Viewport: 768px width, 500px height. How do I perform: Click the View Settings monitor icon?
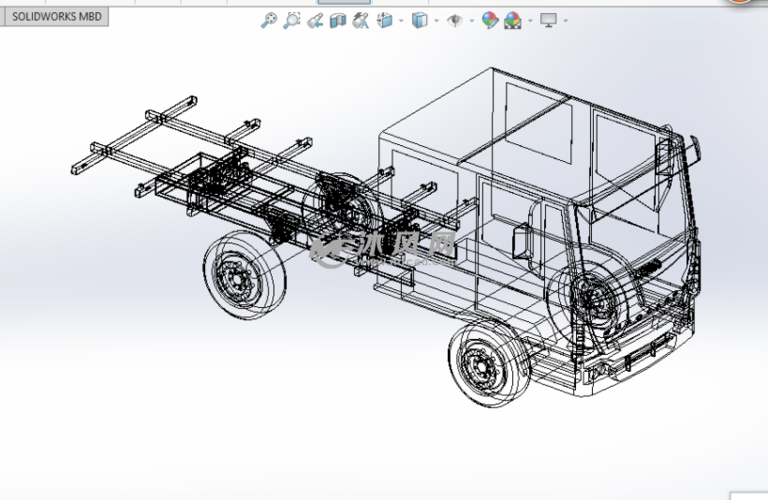click(x=548, y=20)
